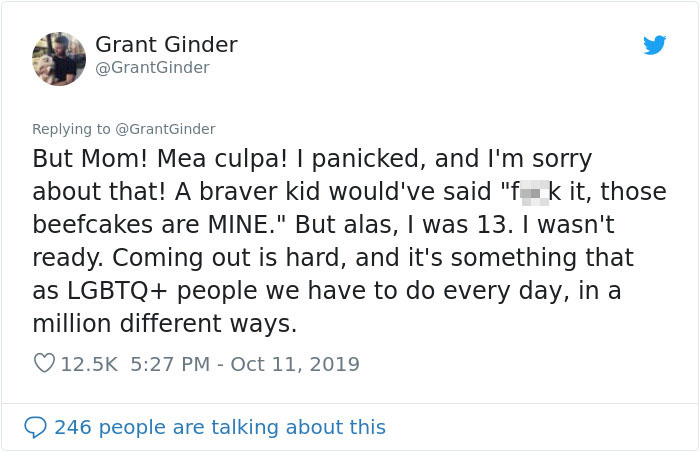The width and height of the screenshot is (700, 452).
Task: Open the @GrantGinder handle under the name
Action: click(x=152, y=68)
